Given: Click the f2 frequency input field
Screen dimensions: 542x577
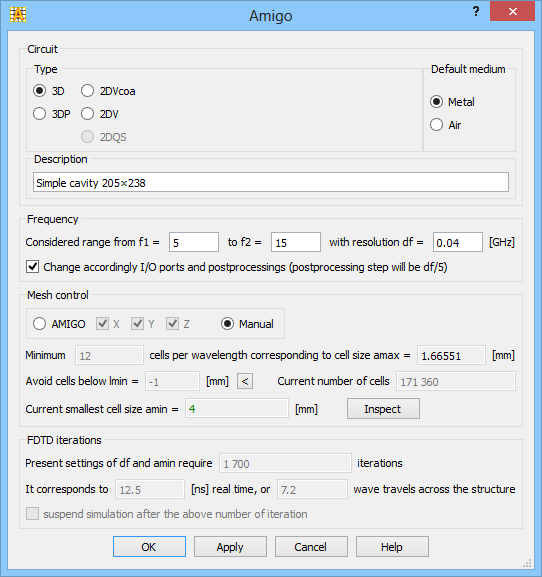Looking at the screenshot, I should [x=296, y=242].
